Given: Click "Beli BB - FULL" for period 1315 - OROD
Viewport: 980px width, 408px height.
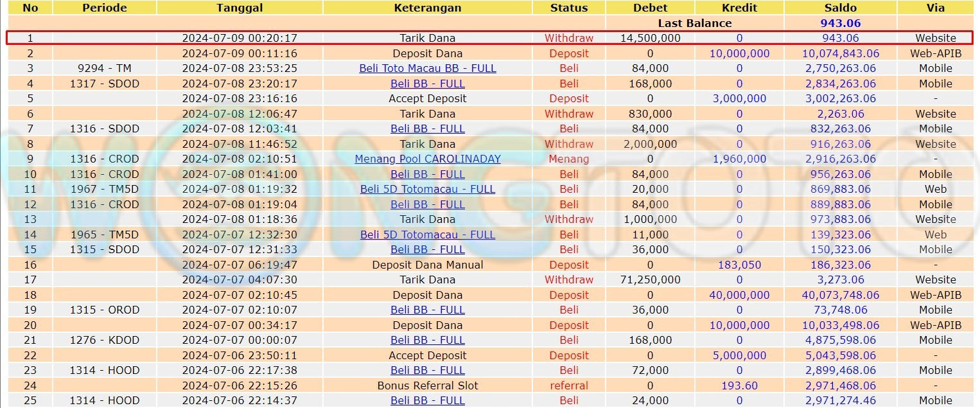Looking at the screenshot, I should 427,310.
